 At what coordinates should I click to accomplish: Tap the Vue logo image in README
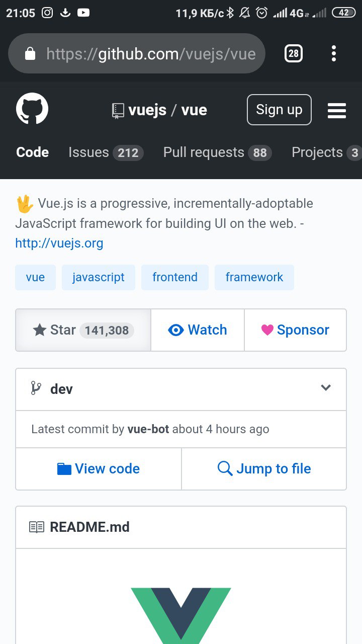181,615
